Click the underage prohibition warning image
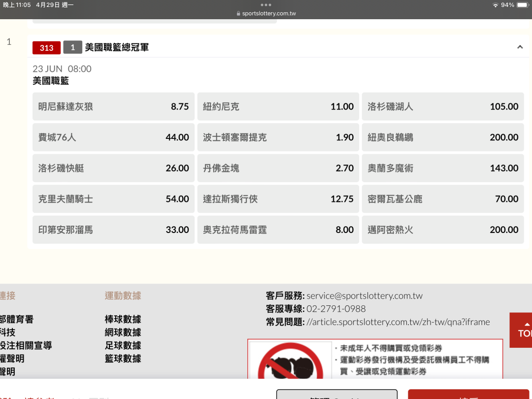This screenshot has height=399, width=532. (x=291, y=360)
